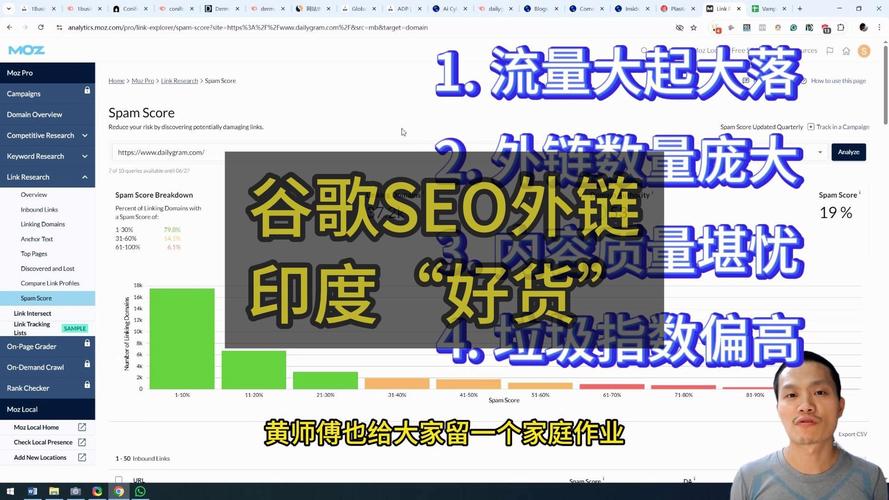Click the flag icon in Moz header
889x500 pixels.
[830, 51]
